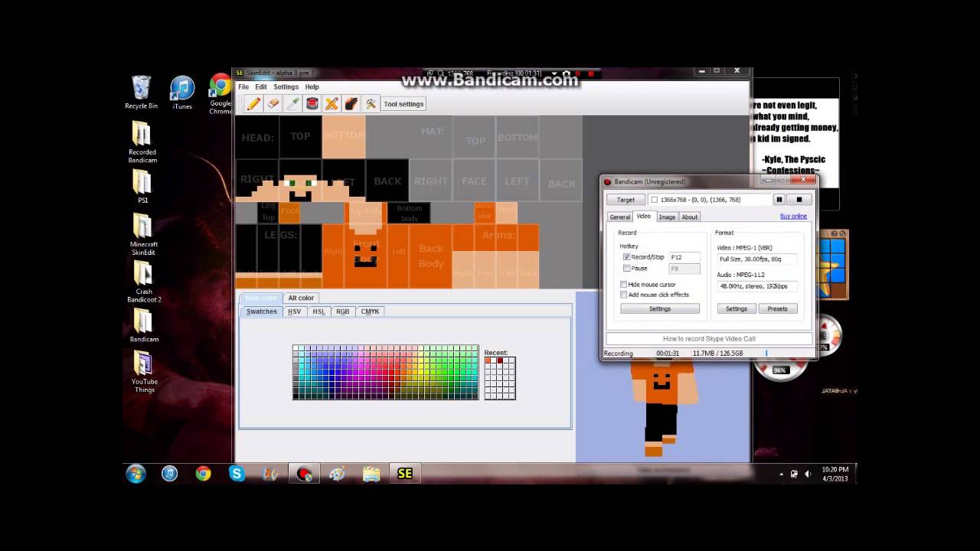Switch to SkinEdit in the taskbar
This screenshot has width=980, height=551.
pyautogui.click(x=405, y=474)
